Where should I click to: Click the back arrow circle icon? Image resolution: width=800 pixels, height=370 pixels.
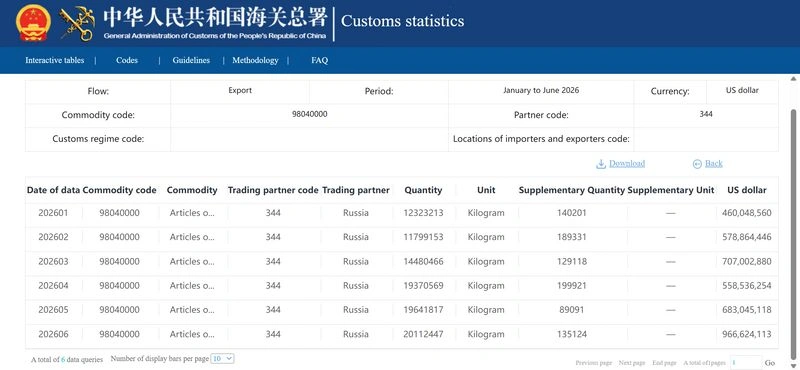[x=697, y=163]
